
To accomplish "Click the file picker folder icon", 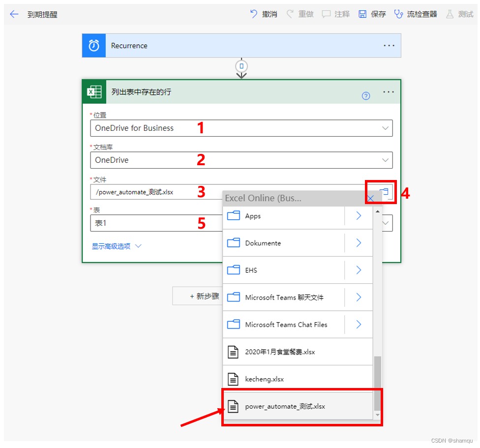I will [384, 192].
